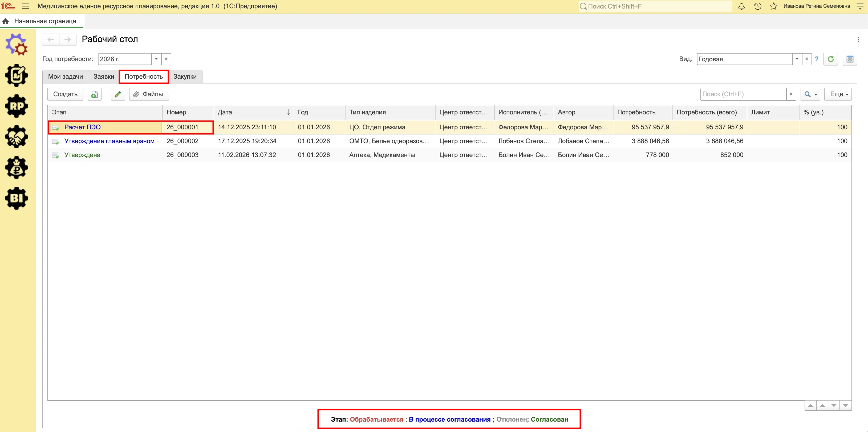
Task: Open the handshake gear section
Action: pyautogui.click(x=16, y=137)
